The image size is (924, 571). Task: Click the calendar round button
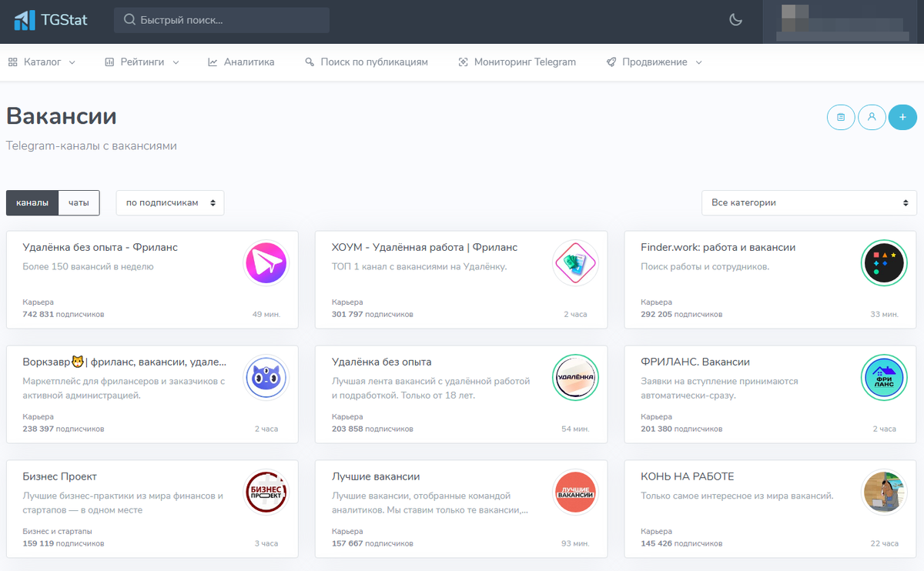pyautogui.click(x=841, y=117)
